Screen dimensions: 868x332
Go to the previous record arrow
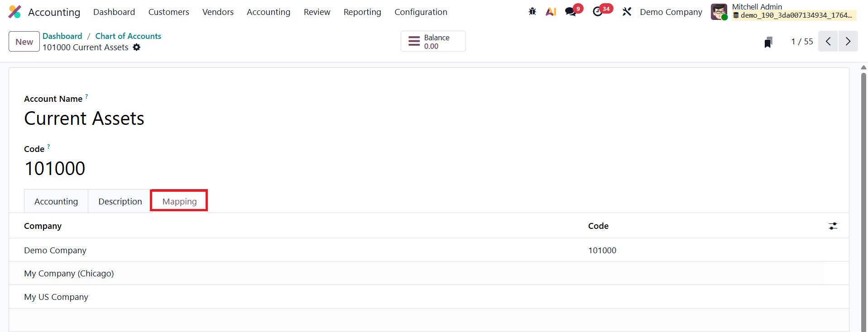(828, 42)
